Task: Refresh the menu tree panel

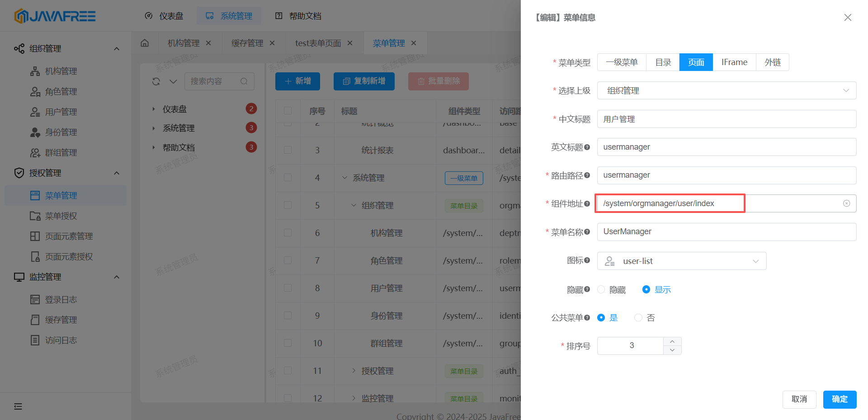Action: pyautogui.click(x=156, y=81)
